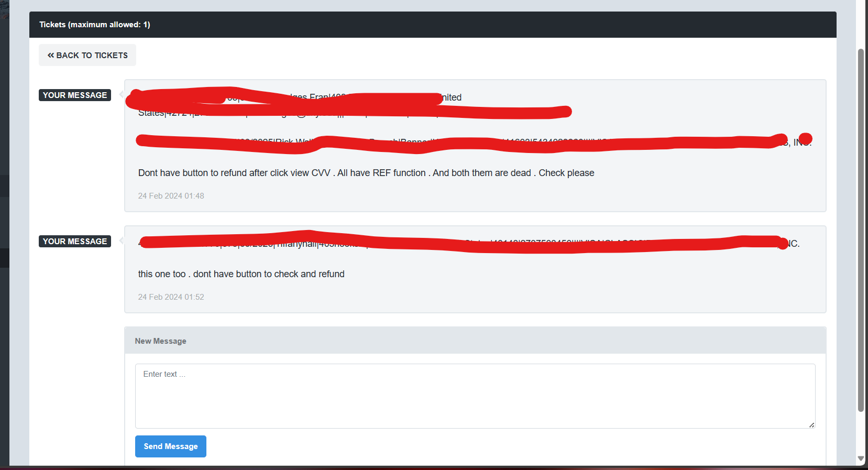
Task: Click the Back to Tickets button
Action: click(87, 55)
